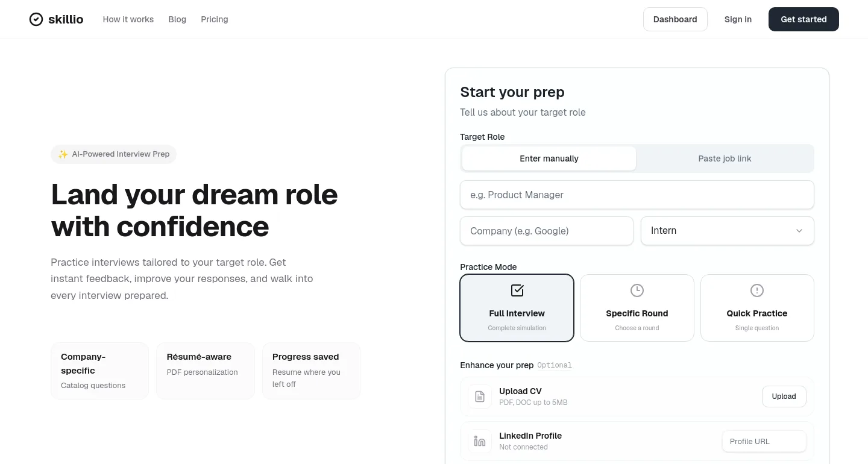Click the Intern dropdown chevron arrow
868x464 pixels.
799,231
